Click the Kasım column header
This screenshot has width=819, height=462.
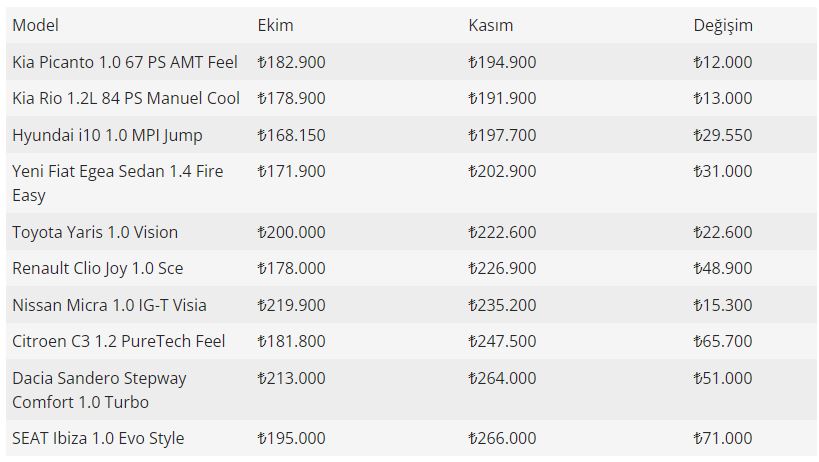click(490, 25)
